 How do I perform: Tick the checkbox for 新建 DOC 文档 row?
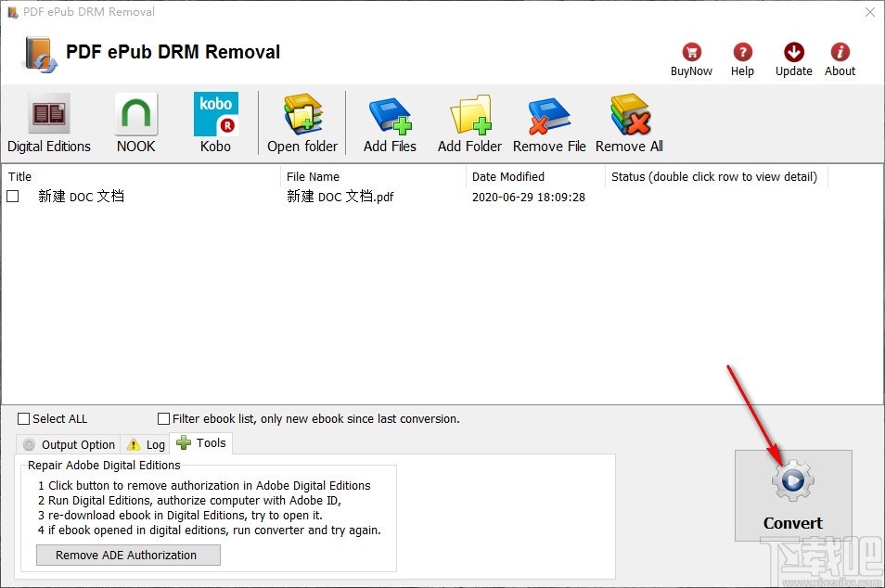pyautogui.click(x=12, y=196)
